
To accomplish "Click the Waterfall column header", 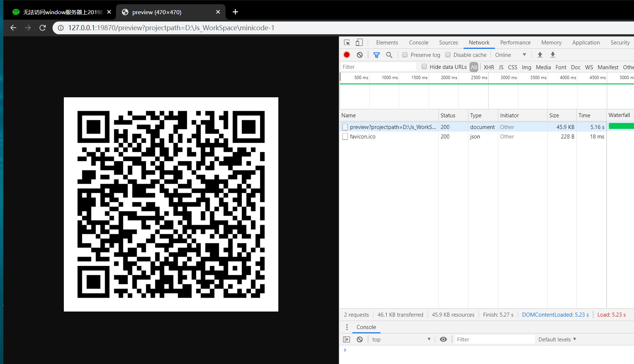I will point(620,115).
